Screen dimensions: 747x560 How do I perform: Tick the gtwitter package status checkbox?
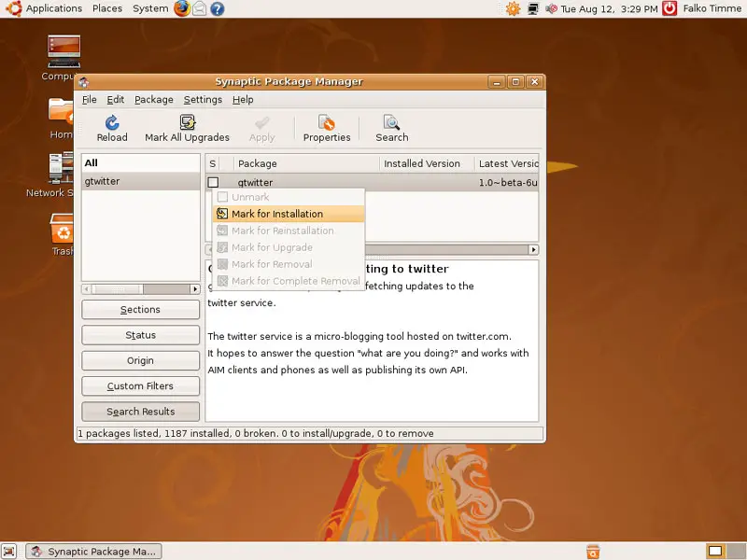coord(213,182)
